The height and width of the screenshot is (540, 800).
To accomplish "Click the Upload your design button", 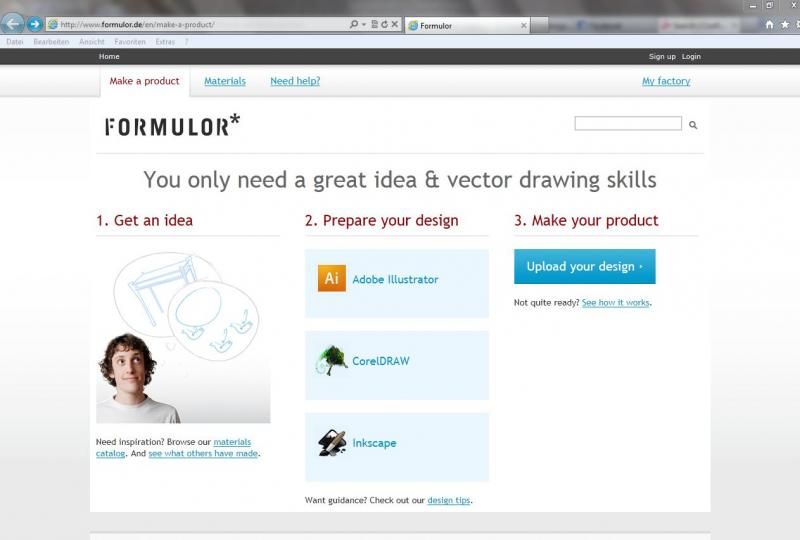I will point(585,266).
